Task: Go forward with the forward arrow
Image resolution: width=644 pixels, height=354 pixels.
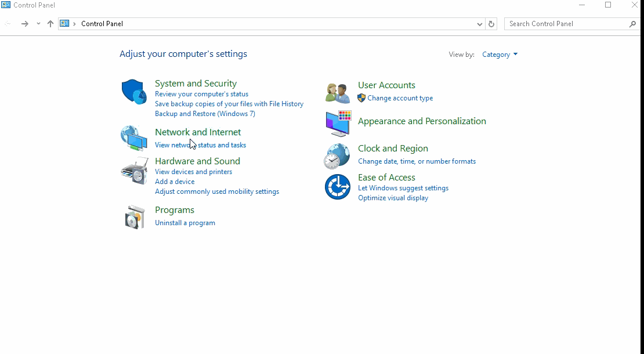Action: tap(24, 24)
